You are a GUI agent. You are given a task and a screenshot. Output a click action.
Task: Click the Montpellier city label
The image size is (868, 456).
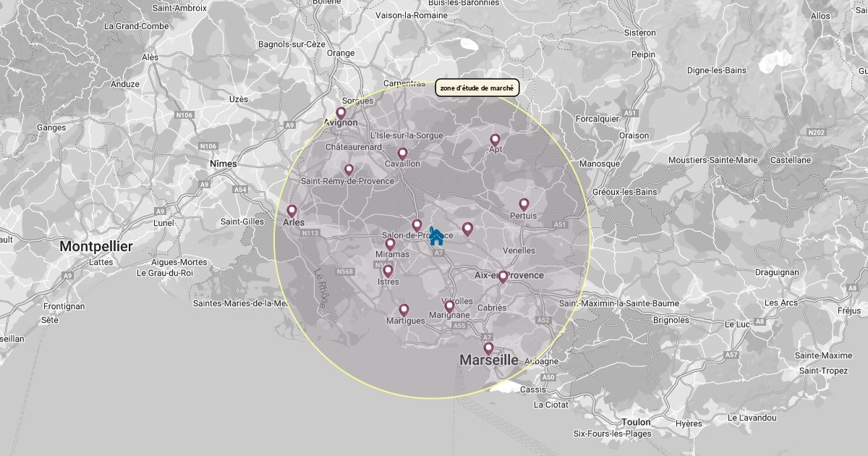[96, 247]
